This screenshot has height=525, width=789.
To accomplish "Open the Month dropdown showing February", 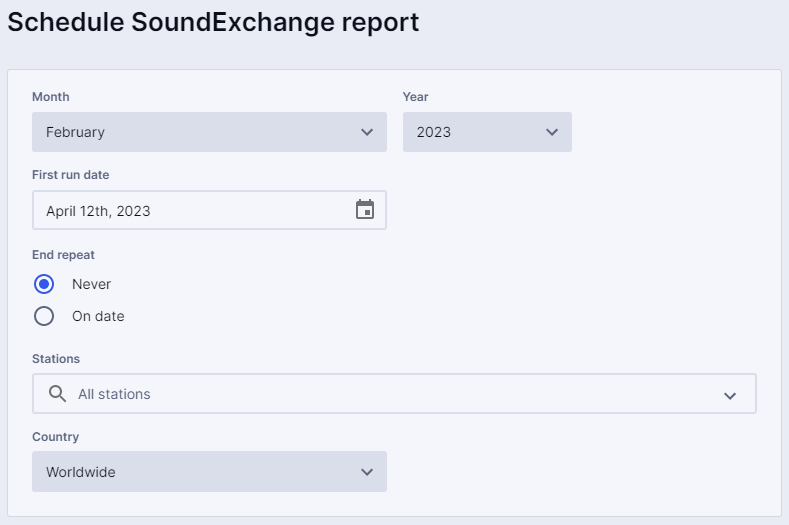I will click(200, 132).
